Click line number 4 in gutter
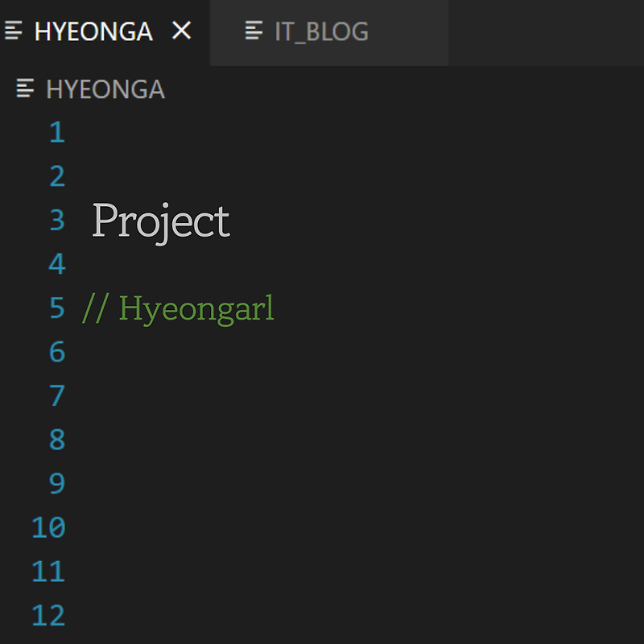Viewport: 644px width, 644px height. (x=57, y=264)
